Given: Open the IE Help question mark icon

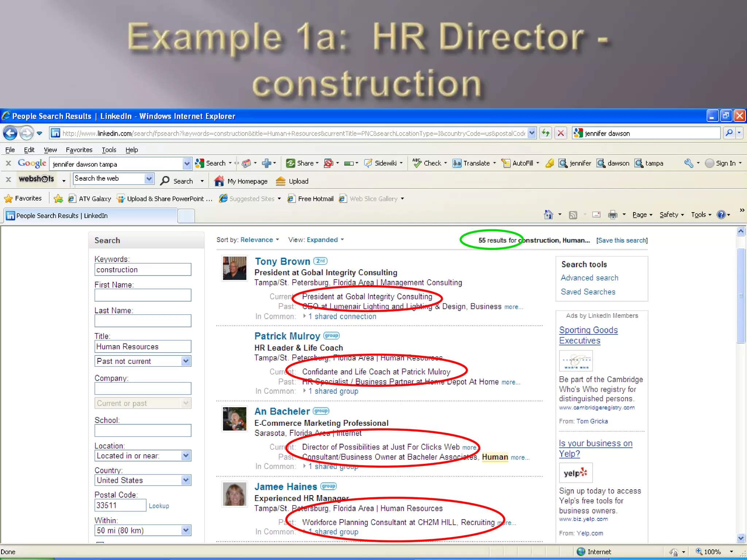Looking at the screenshot, I should 721,215.
